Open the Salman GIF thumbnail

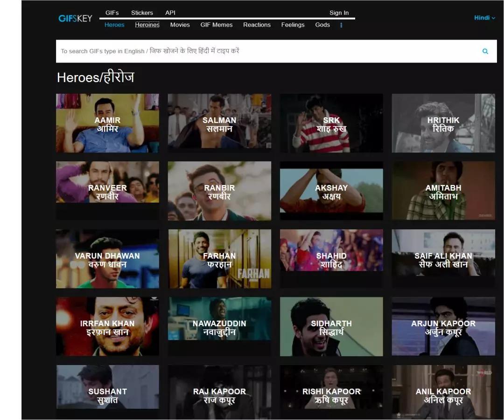click(219, 124)
